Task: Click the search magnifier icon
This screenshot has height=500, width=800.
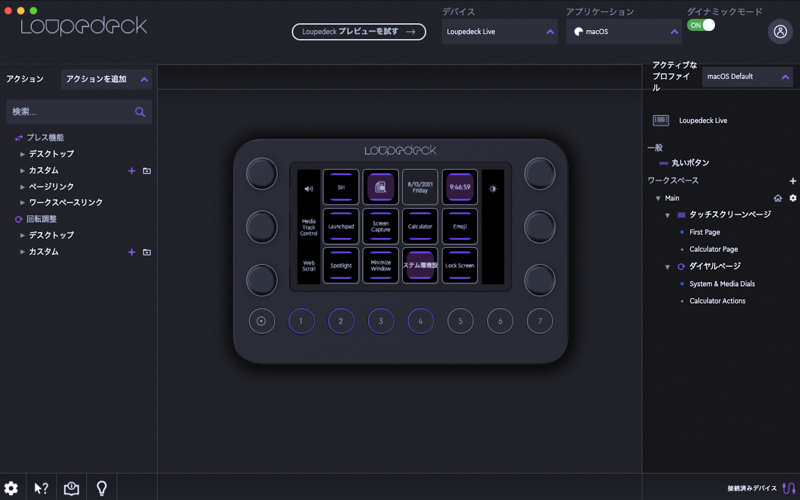Action: [140, 112]
